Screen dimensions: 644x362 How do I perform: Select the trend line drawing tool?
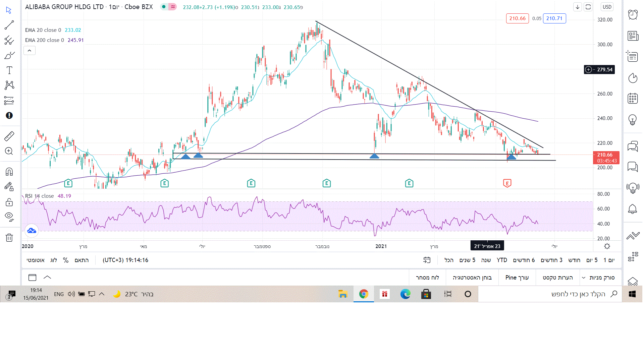pos(9,25)
